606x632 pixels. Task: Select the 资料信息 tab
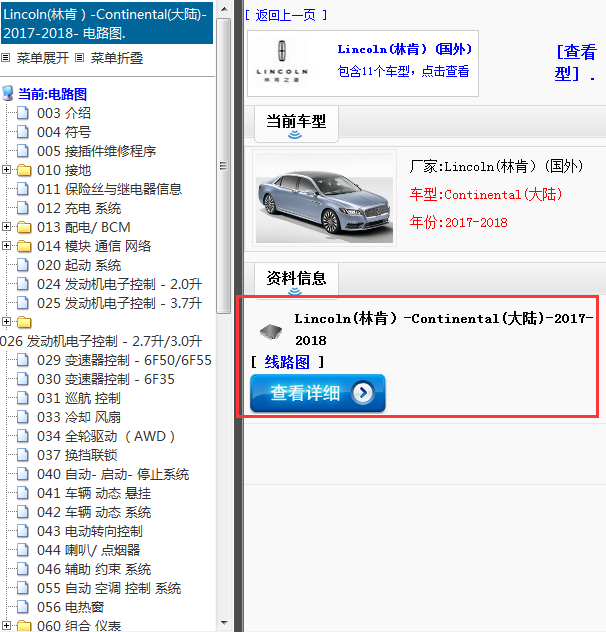296,281
